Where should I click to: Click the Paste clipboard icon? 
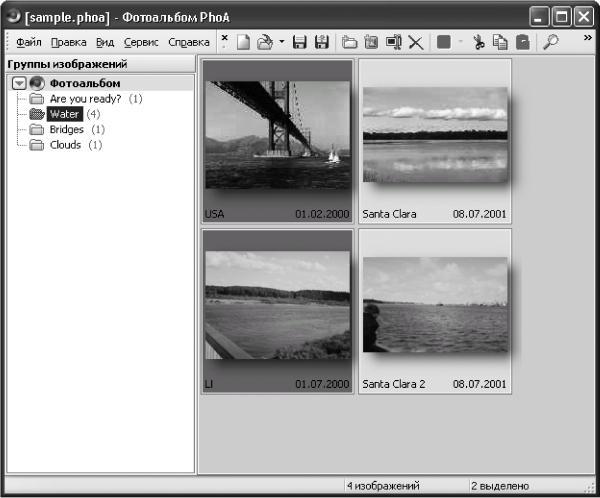[523, 42]
